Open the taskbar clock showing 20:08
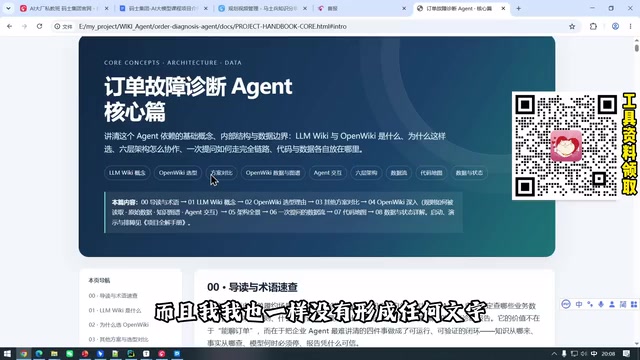Viewport: 640px width, 360px height. [608, 354]
